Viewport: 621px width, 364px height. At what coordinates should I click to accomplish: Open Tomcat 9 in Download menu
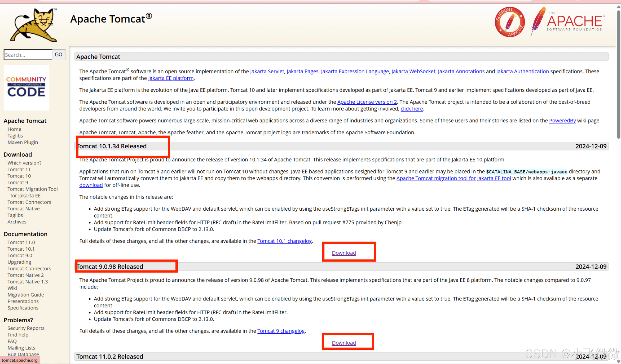tap(18, 183)
